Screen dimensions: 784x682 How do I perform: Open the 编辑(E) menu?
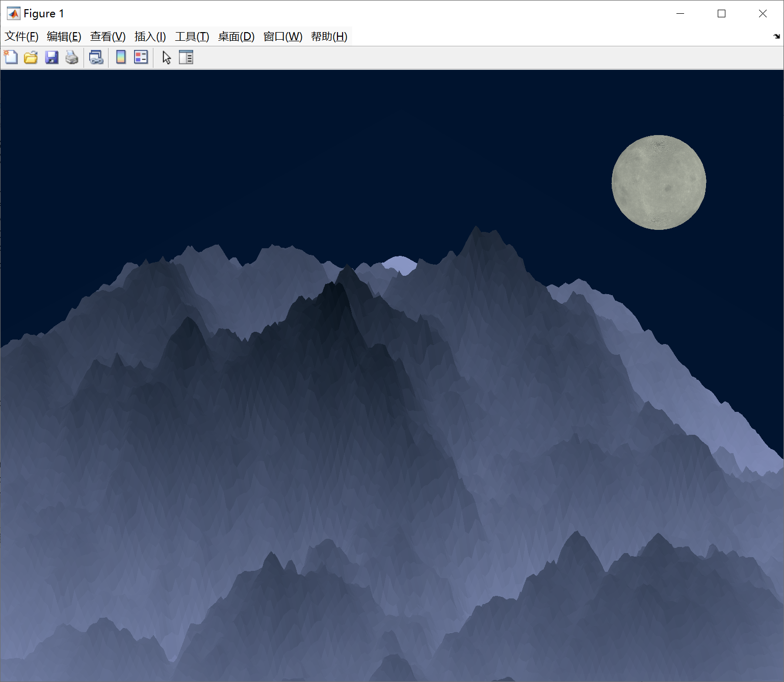[64, 37]
